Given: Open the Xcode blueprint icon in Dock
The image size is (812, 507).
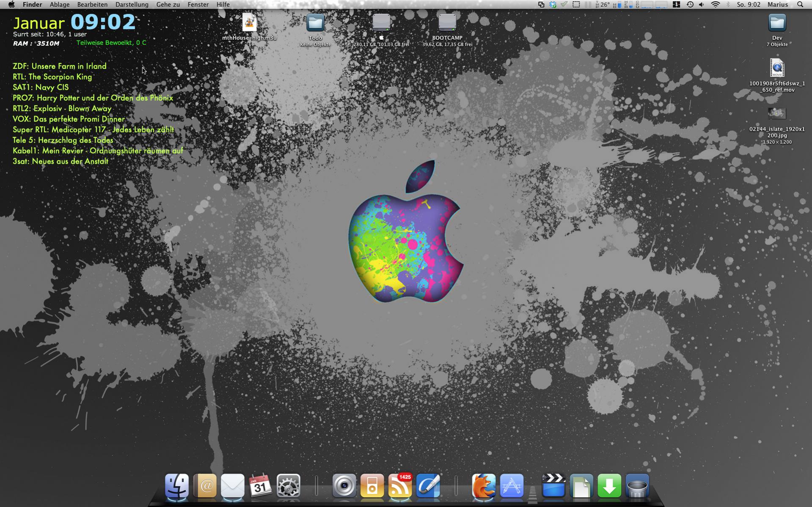Looking at the screenshot, I should (512, 485).
